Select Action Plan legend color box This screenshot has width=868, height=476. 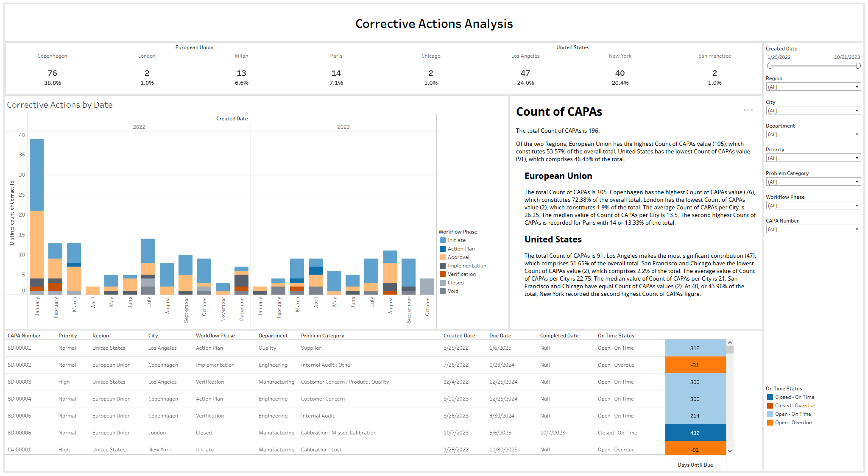[x=443, y=249]
